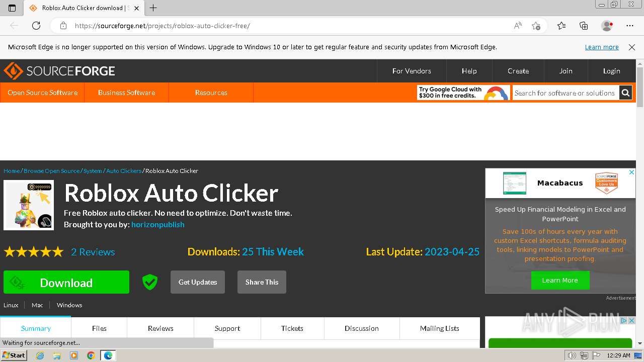Dismiss the Edge unsupported notification bar

click(x=632, y=47)
